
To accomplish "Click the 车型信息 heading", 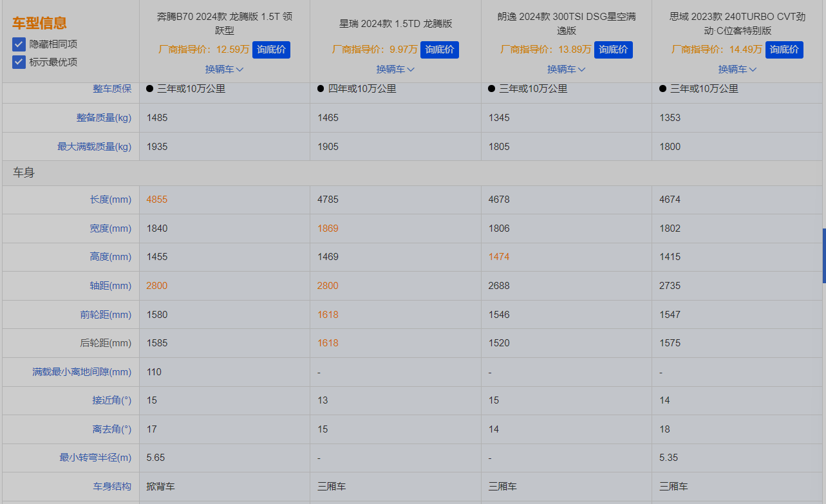I will tap(39, 23).
